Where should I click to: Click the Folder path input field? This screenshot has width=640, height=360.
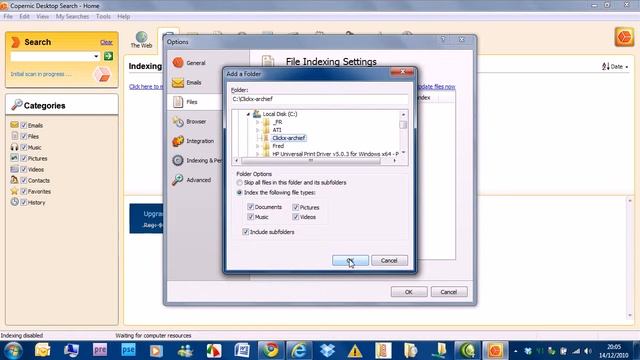point(319,99)
